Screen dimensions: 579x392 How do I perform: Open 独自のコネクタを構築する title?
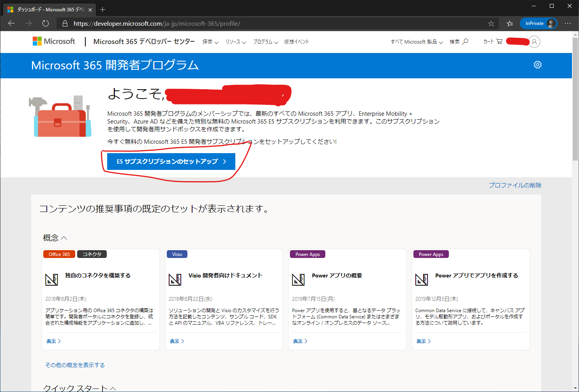pyautogui.click(x=98, y=275)
